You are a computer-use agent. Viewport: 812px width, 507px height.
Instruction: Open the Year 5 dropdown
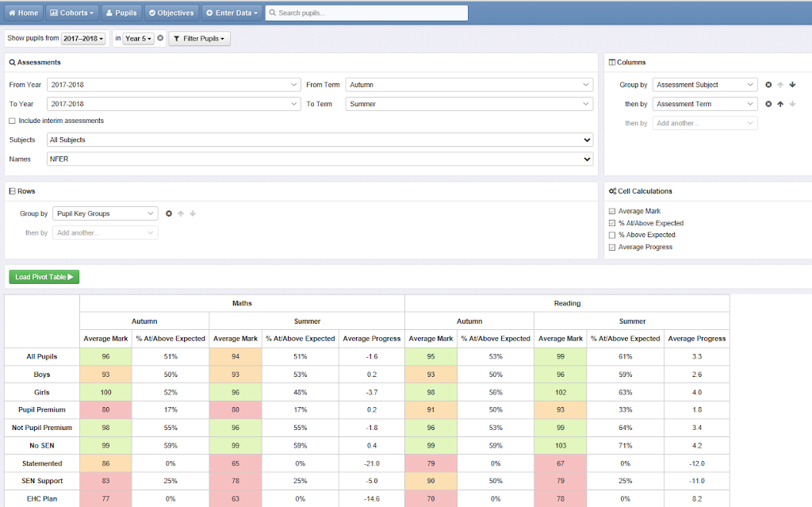138,38
